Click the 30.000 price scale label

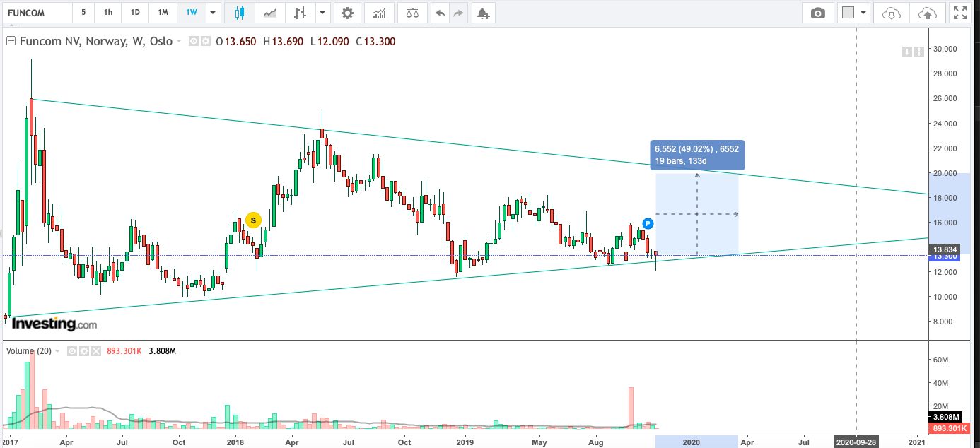(947, 49)
